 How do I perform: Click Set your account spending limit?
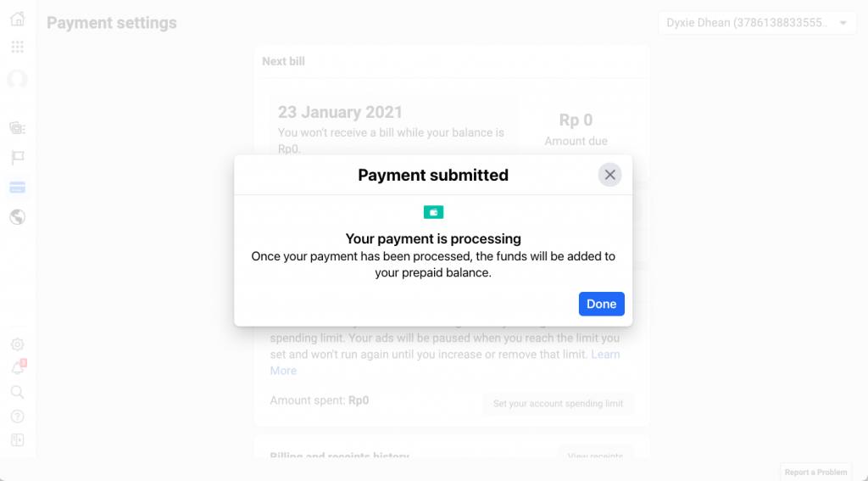pos(558,404)
